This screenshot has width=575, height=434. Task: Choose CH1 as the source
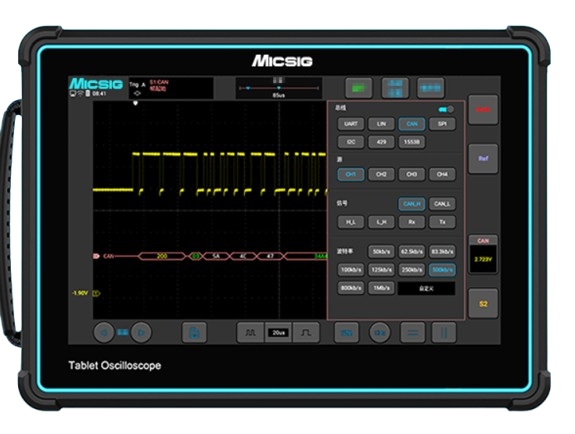[351, 174]
